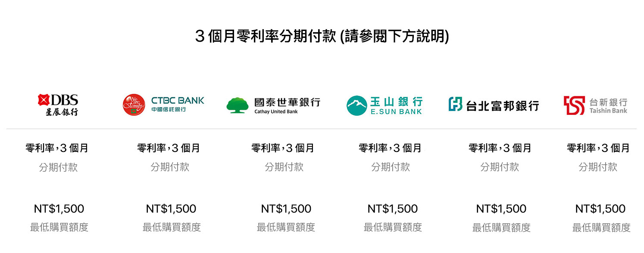This screenshot has width=644, height=253.
Task: Click NT$1,500 under CTBC Bank column
Action: pos(171,209)
